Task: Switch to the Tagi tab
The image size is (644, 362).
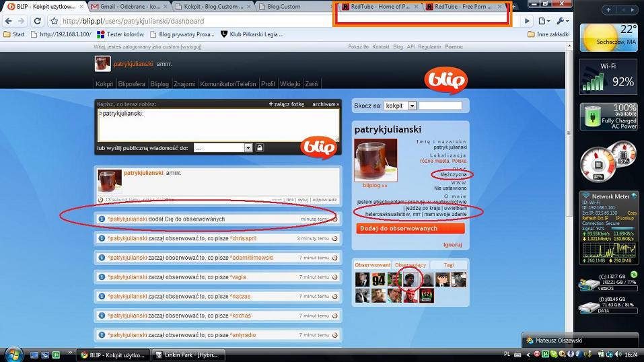Action: click(448, 265)
